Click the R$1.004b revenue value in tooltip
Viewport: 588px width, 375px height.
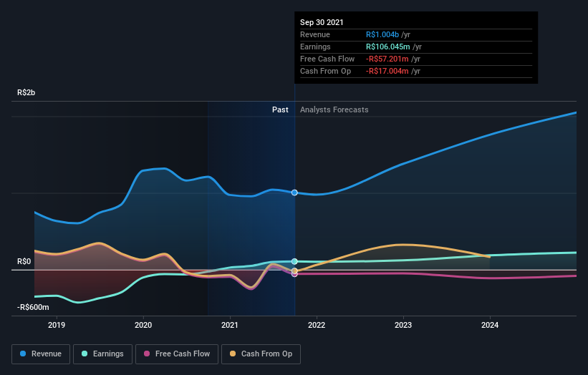click(382, 34)
